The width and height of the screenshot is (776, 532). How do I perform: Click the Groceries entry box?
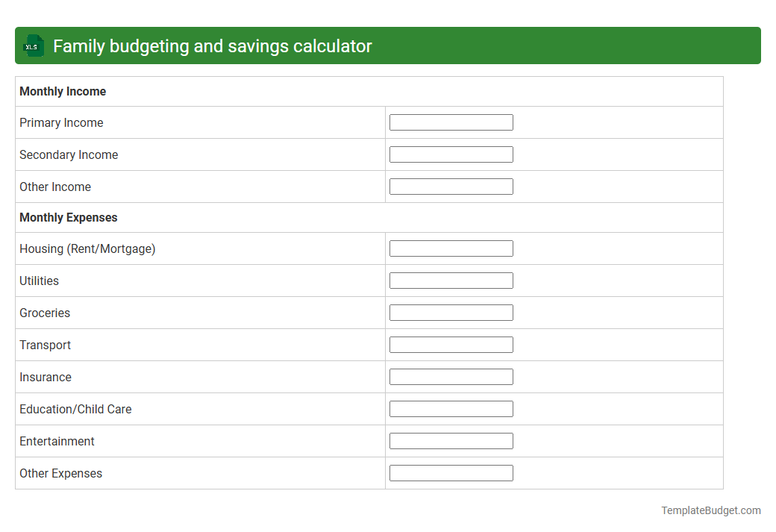coord(451,312)
